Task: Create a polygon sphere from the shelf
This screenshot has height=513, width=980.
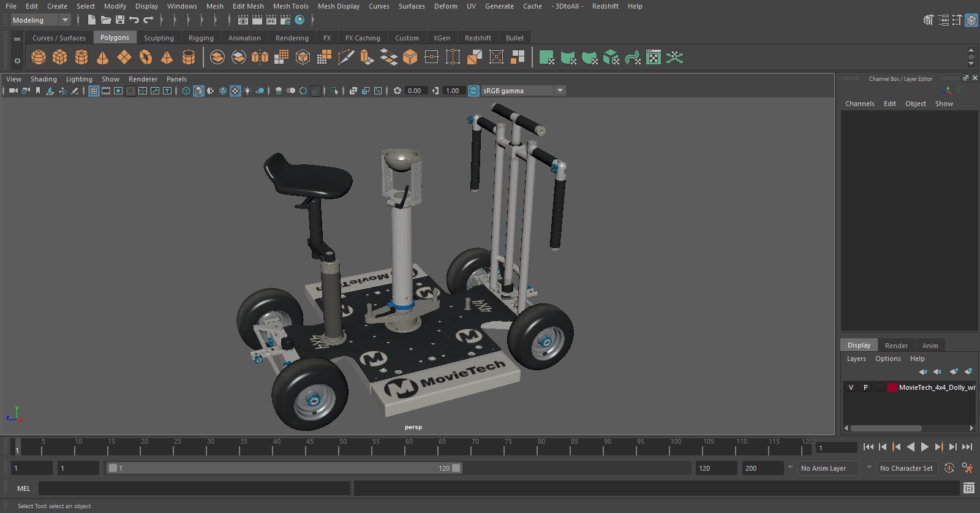Action: point(39,58)
